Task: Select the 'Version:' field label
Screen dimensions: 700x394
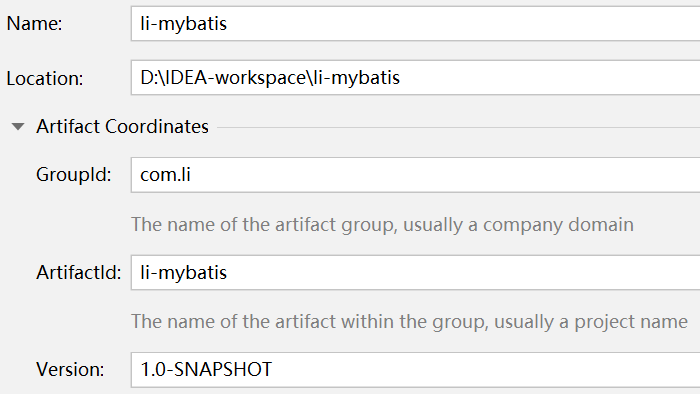Action: click(70, 370)
